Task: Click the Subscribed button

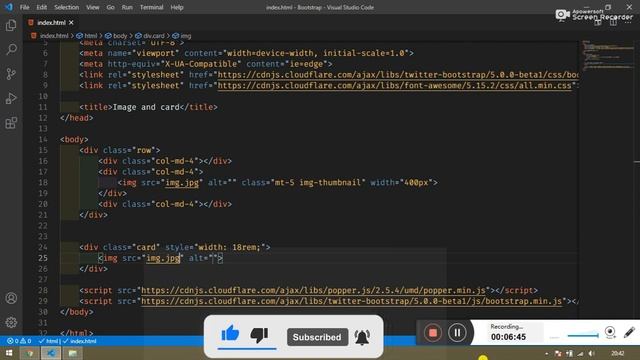Action: (x=317, y=337)
